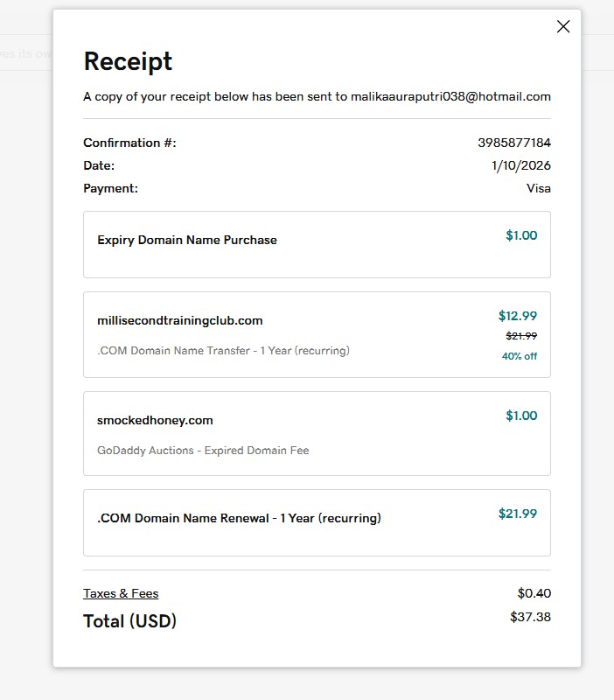This screenshot has height=700, width=614.
Task: Click the crossed-out $21.99 original price
Action: pos(521,336)
